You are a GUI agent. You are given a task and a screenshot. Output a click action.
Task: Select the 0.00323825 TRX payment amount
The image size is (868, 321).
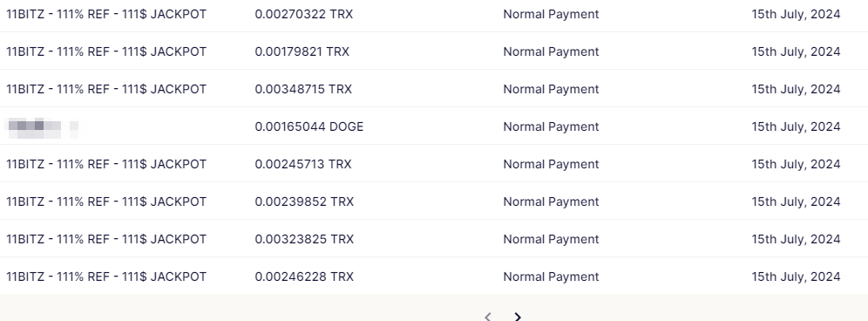pos(304,239)
